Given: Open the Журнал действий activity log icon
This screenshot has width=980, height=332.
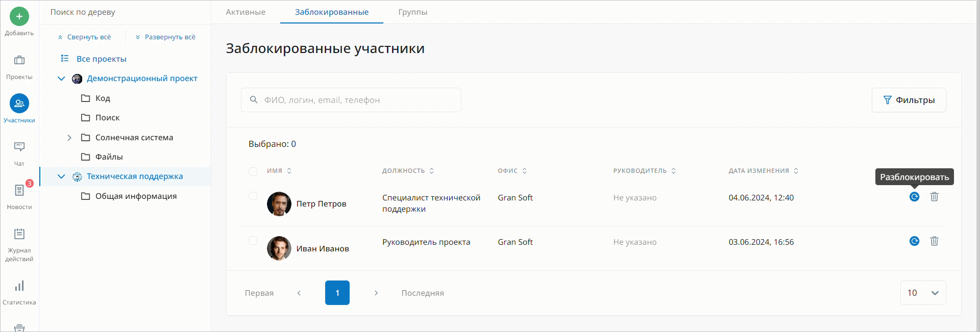Looking at the screenshot, I should point(19,234).
